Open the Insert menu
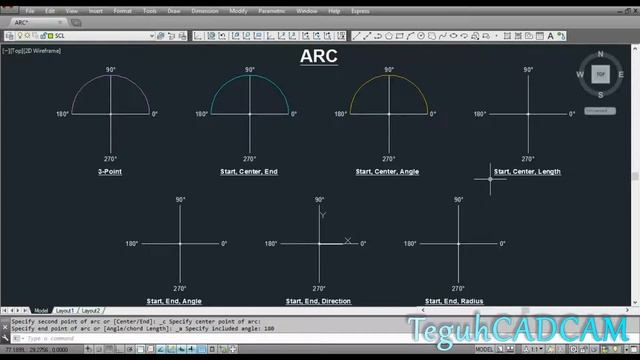 coord(96,11)
